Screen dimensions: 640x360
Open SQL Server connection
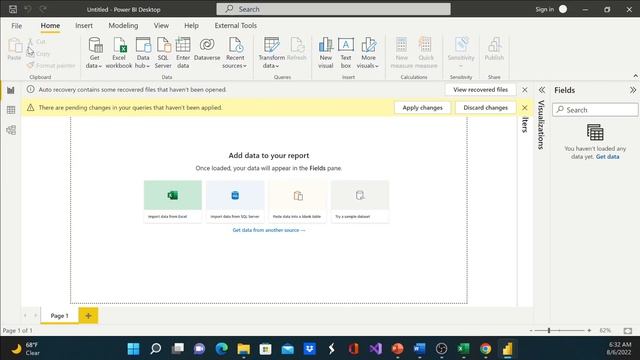click(163, 53)
